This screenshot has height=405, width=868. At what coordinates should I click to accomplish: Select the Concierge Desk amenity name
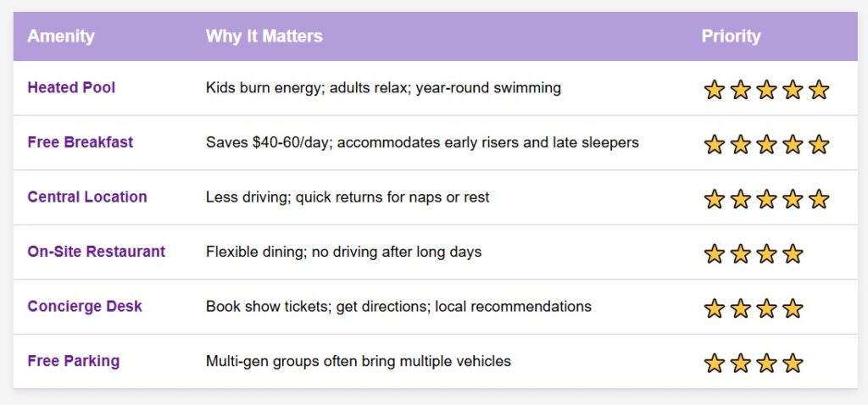coord(85,306)
